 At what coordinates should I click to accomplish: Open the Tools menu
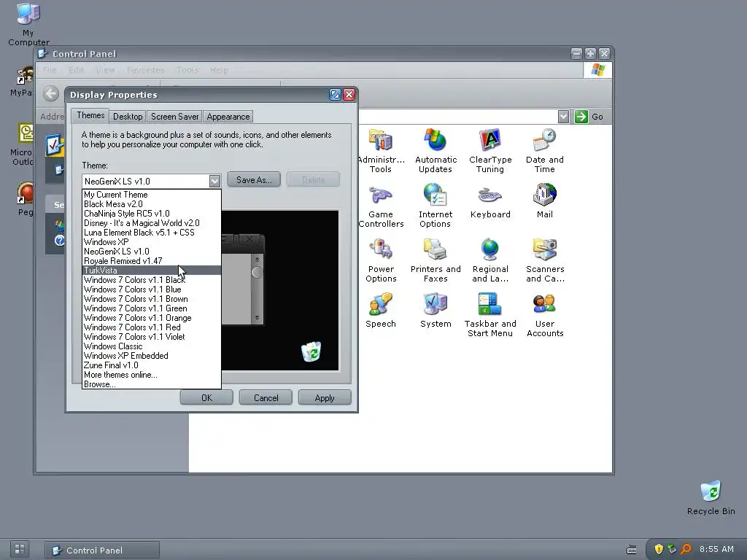coord(187,70)
